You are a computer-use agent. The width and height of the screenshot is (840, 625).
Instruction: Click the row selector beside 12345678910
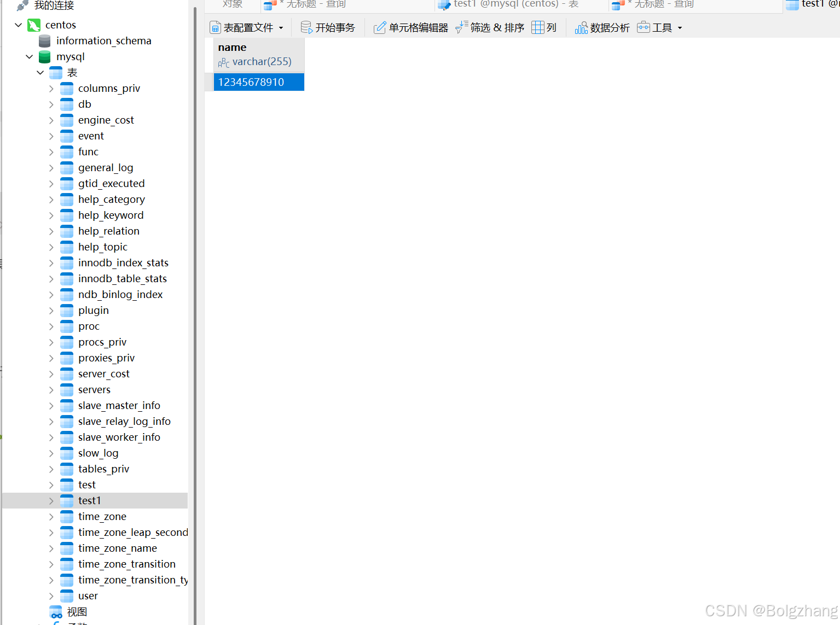click(x=209, y=82)
